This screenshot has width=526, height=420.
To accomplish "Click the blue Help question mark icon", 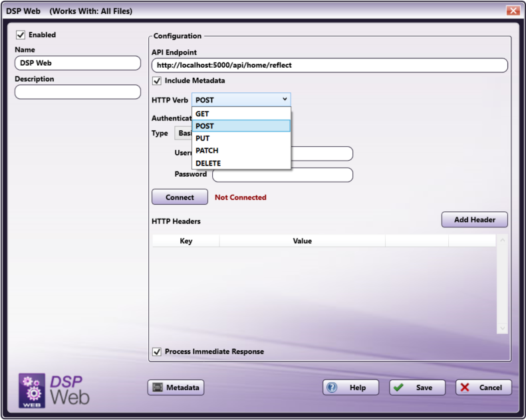I will (332, 387).
